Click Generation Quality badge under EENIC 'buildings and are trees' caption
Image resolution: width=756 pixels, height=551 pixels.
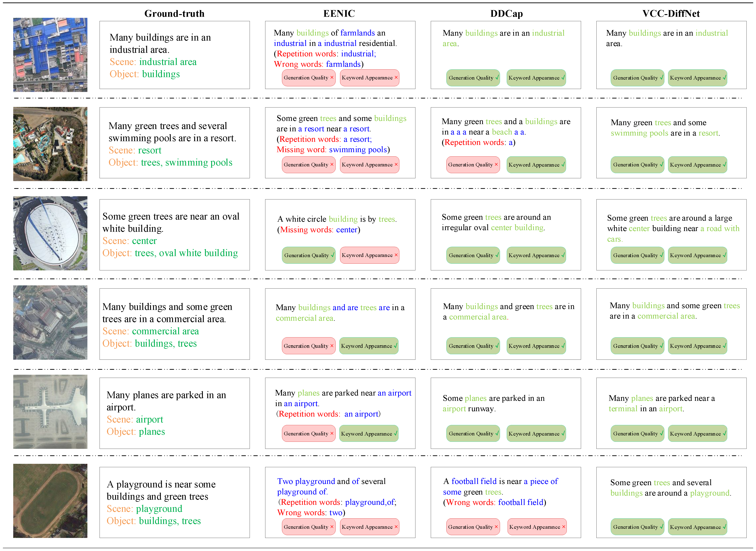point(309,346)
